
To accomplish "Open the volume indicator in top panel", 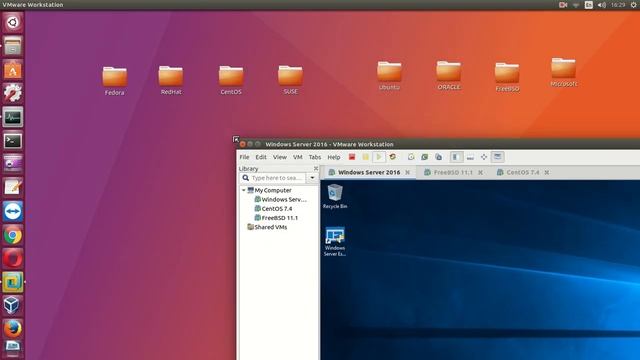I will pos(602,5).
